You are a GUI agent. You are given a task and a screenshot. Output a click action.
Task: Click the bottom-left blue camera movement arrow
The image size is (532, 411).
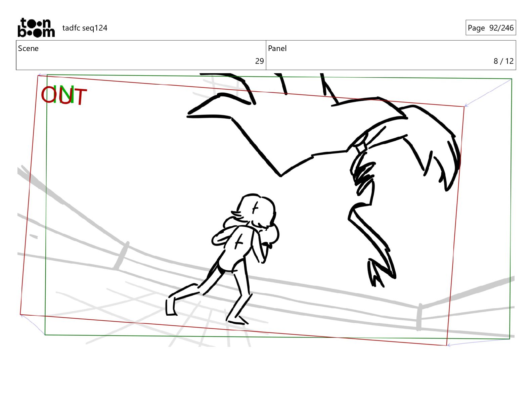pos(33,325)
